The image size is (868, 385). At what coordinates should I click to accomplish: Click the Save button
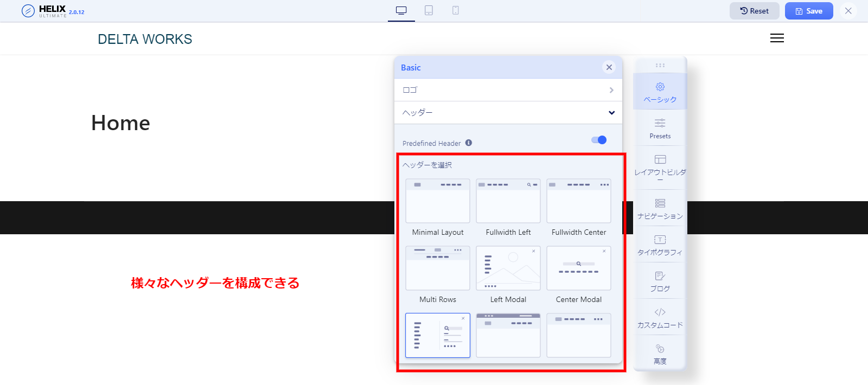809,11
